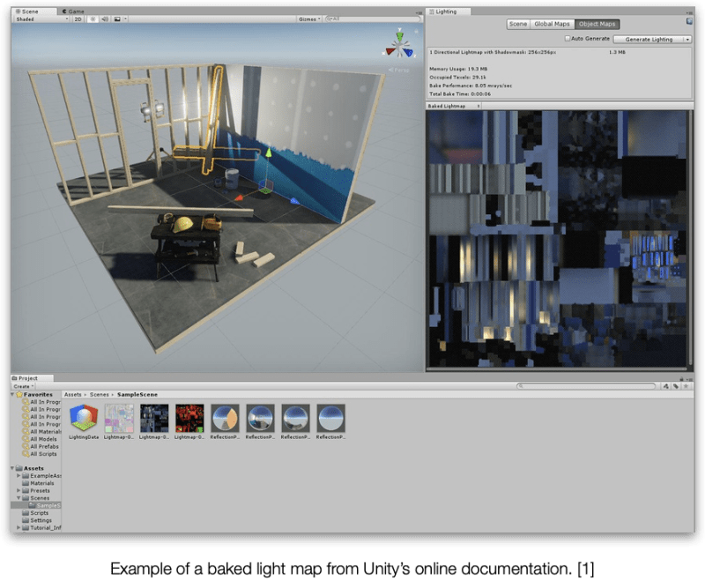Viewport: 705px width, 588px height.
Task: Select All Materials saved search
Action: click(41, 432)
